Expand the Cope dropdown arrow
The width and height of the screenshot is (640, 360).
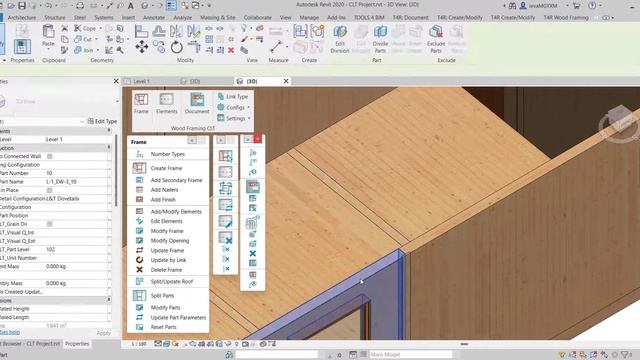[x=100, y=28]
